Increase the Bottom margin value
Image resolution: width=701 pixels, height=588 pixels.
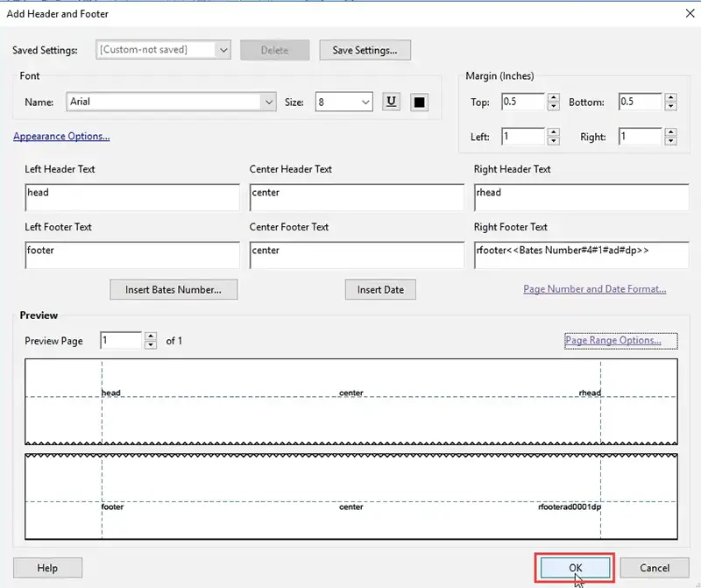[670, 97]
